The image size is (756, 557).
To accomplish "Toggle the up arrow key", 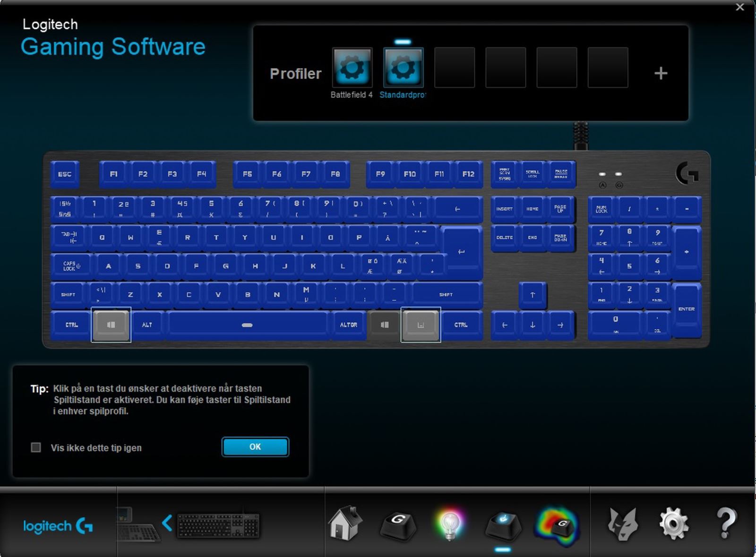I will point(533,295).
